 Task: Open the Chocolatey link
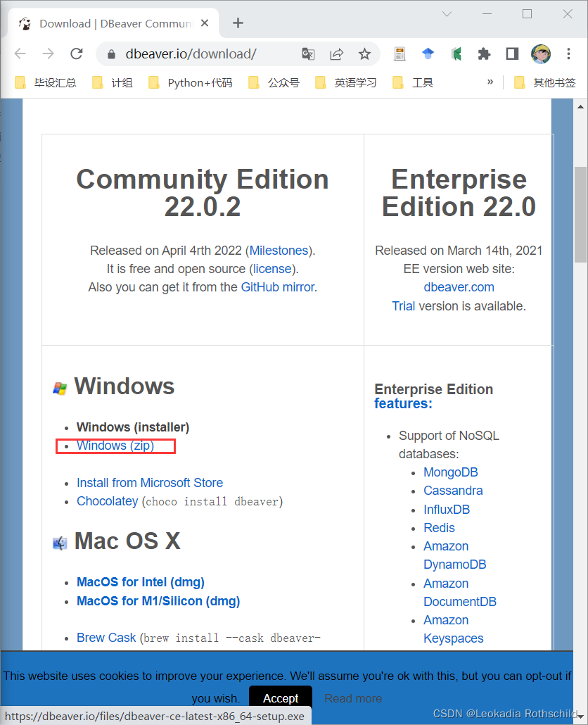pyautogui.click(x=107, y=501)
